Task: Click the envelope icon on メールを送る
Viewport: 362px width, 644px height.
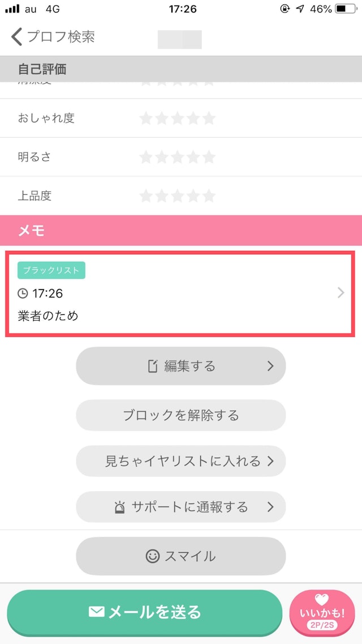Action: [x=97, y=612]
